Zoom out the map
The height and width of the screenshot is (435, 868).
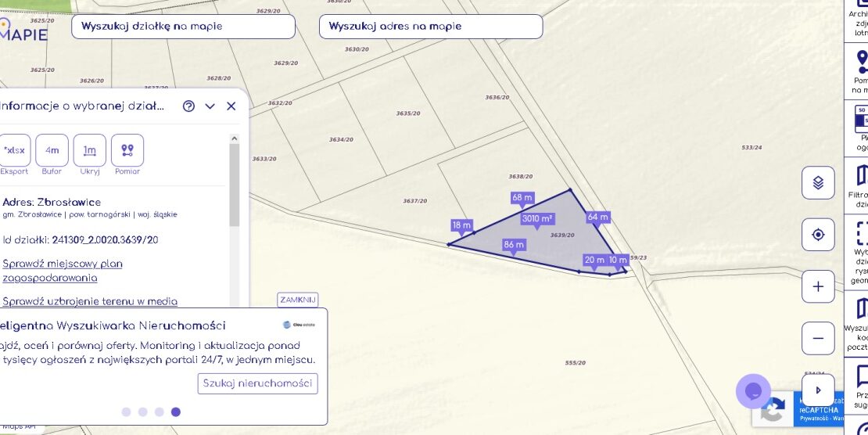[818, 338]
